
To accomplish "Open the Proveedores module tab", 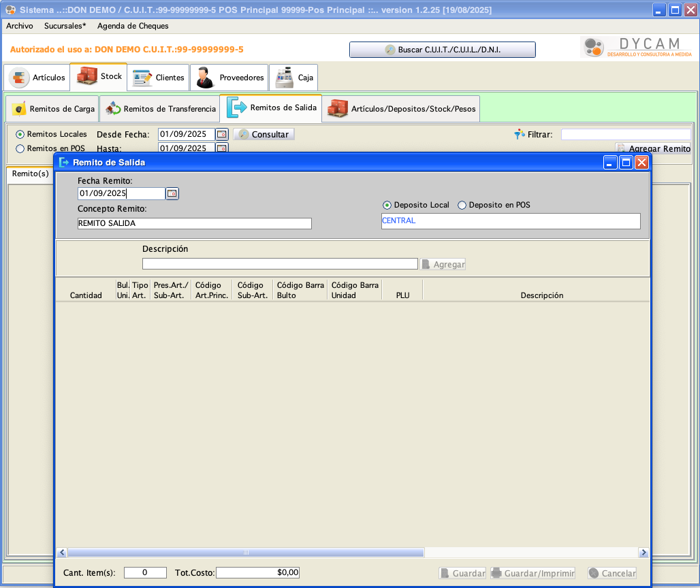I will point(230,78).
